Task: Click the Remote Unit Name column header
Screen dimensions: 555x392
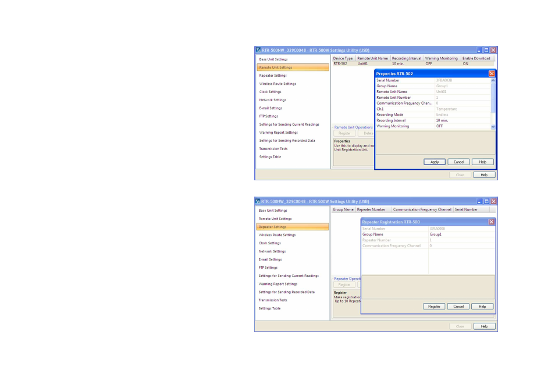Action: pos(372,58)
